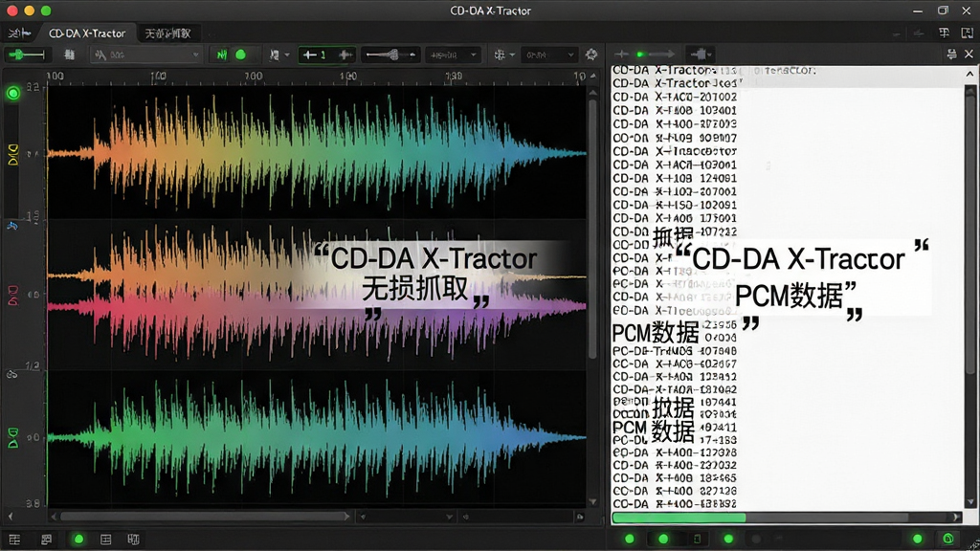The height and width of the screenshot is (551, 980).
Task: Click the layout icon in the top right corner
Action: point(967,33)
